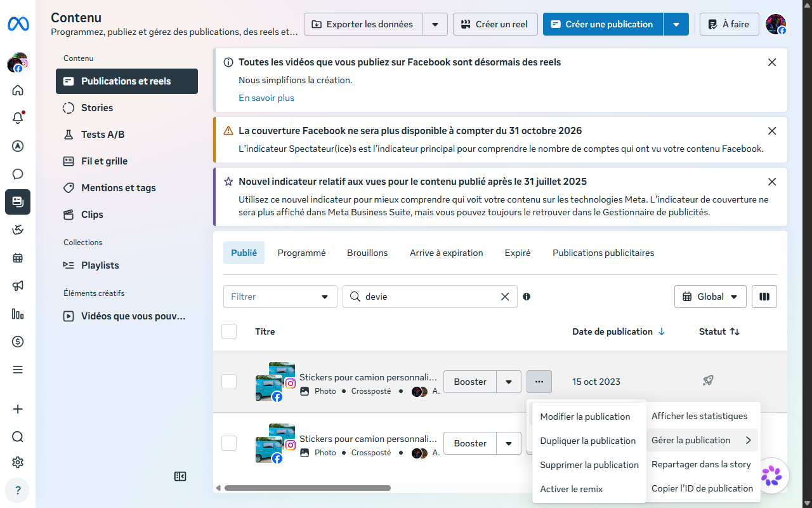Click the 'devie' search field
Screen dimensions: 812x508
click(x=430, y=297)
